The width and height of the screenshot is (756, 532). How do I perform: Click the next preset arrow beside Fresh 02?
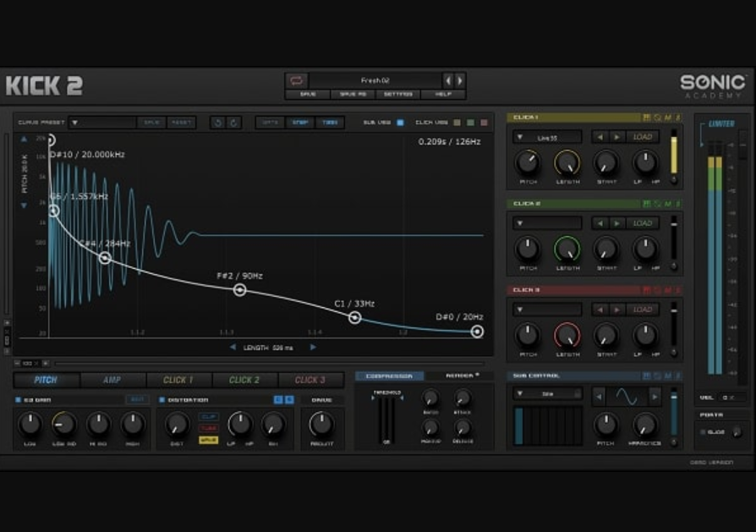pyautogui.click(x=457, y=79)
